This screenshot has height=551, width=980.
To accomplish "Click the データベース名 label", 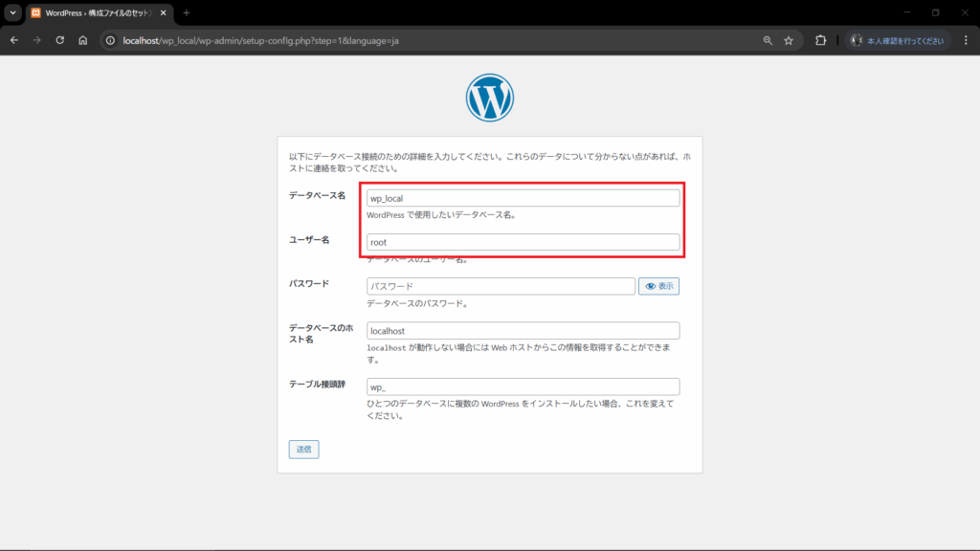I will pos(317,195).
